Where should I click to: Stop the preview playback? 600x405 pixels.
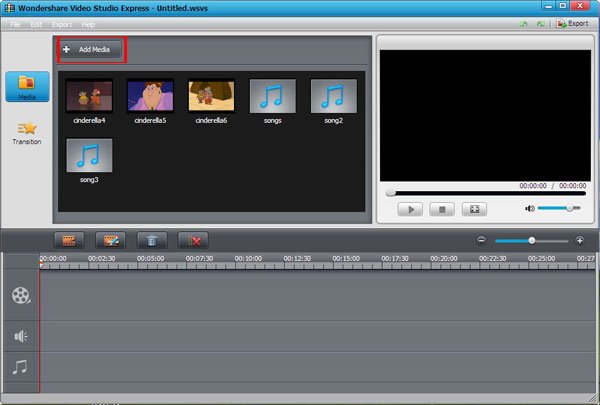click(442, 209)
